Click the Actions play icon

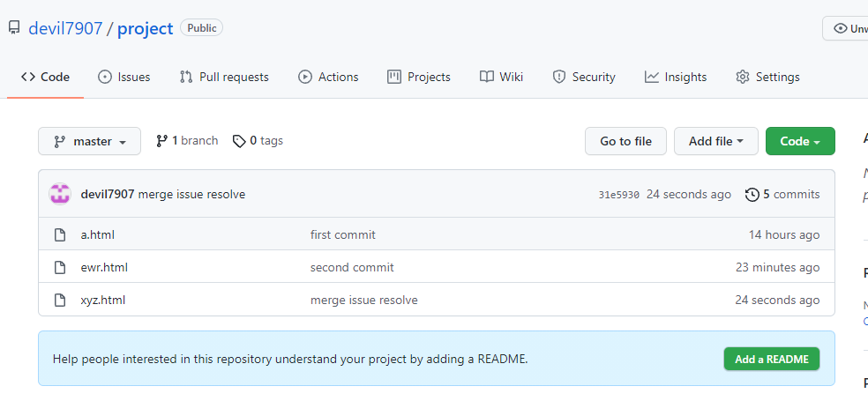305,77
